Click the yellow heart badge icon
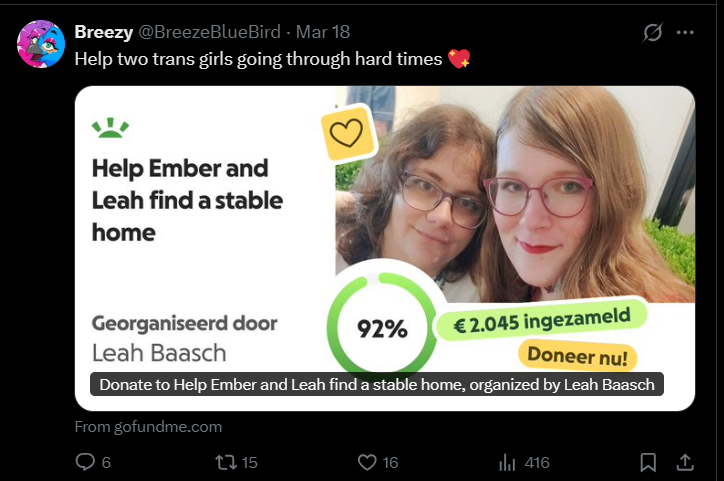The height and width of the screenshot is (481, 724). (x=347, y=134)
